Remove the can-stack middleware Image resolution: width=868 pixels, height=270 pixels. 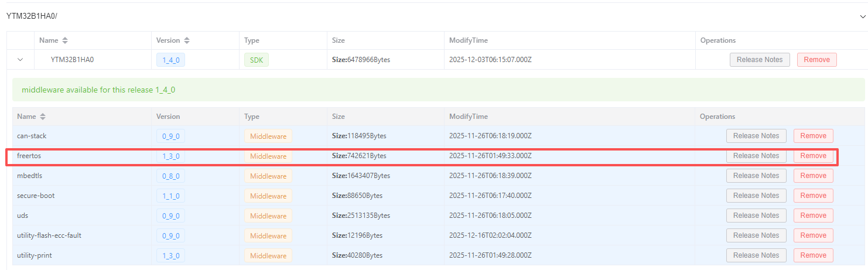coord(813,136)
